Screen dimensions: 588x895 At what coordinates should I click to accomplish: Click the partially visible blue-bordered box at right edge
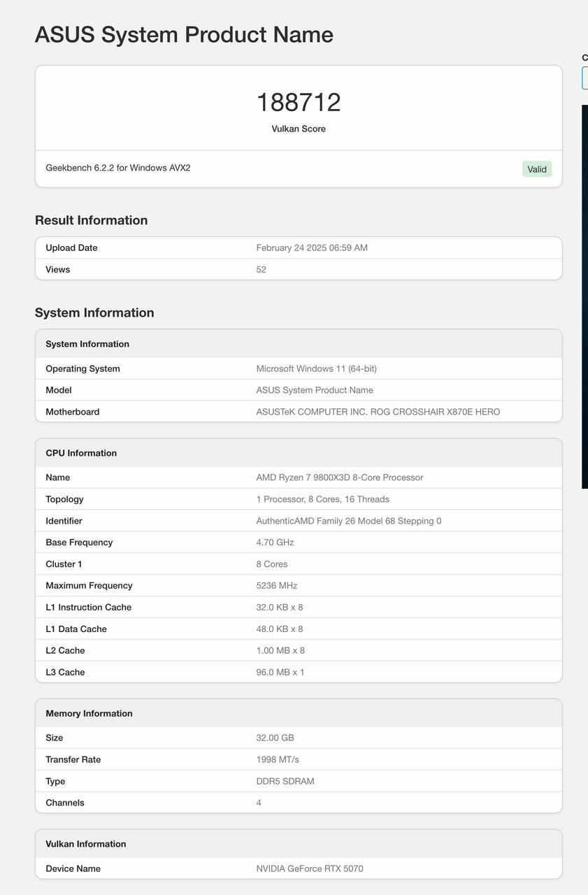[x=585, y=78]
